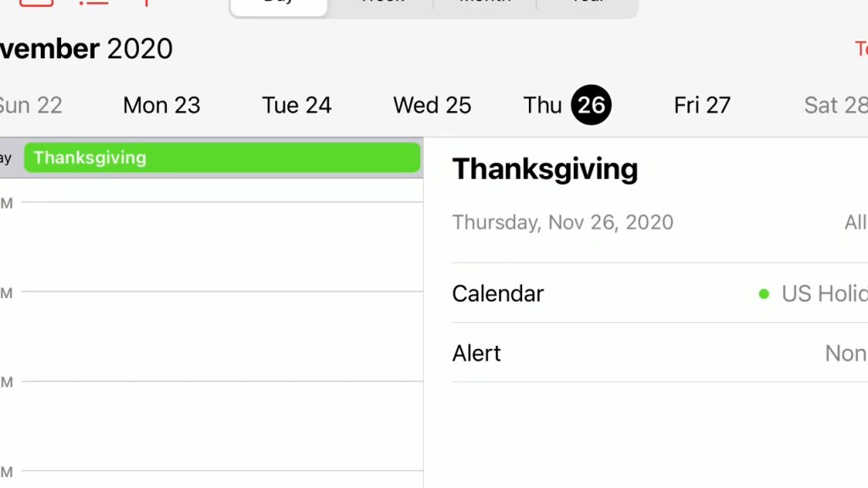The image size is (868, 488).
Task: Select Tue 24 in the week strip
Action: coord(297,105)
